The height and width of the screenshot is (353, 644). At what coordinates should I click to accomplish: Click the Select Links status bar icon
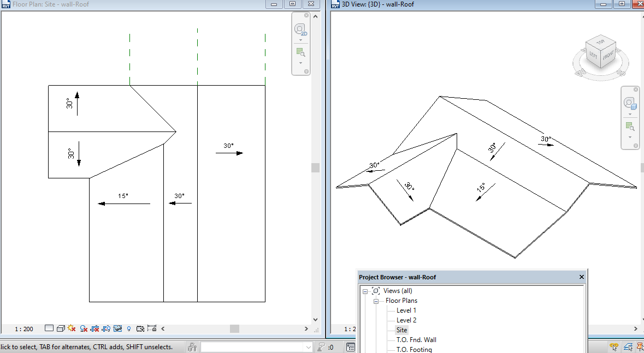click(613, 346)
